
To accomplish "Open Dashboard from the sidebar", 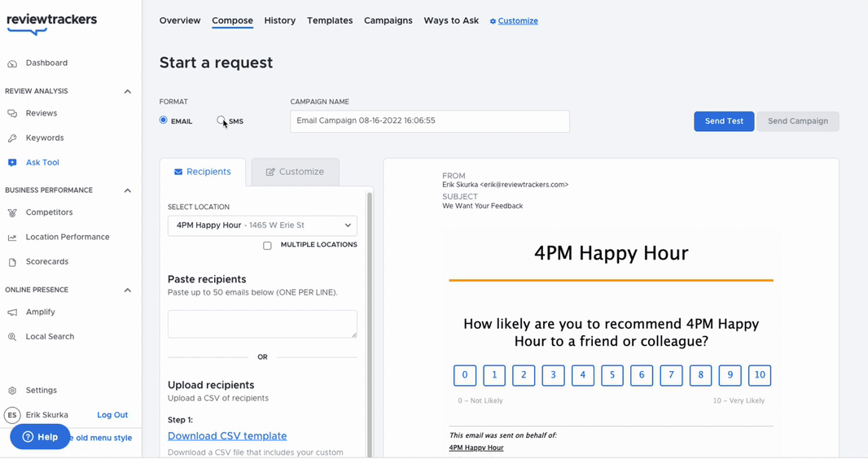I will pos(46,63).
